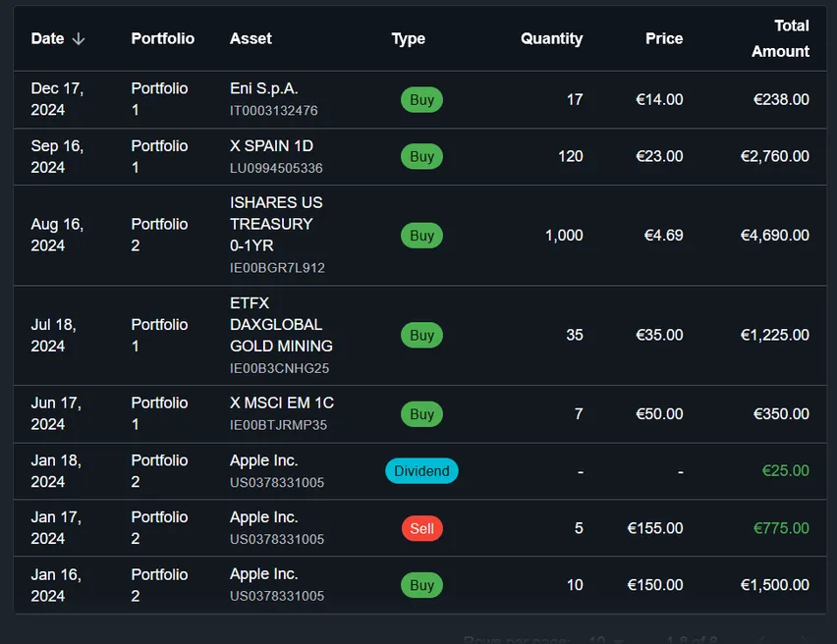Toggle the Date column sort arrow
The width and height of the screenshot is (837, 644).
[78, 38]
